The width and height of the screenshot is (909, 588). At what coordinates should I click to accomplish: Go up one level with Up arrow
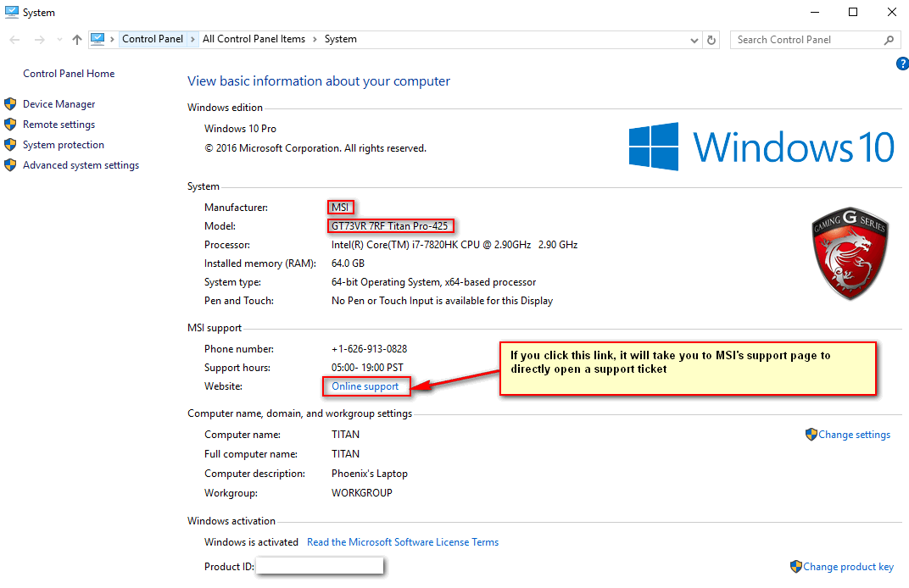(77, 39)
